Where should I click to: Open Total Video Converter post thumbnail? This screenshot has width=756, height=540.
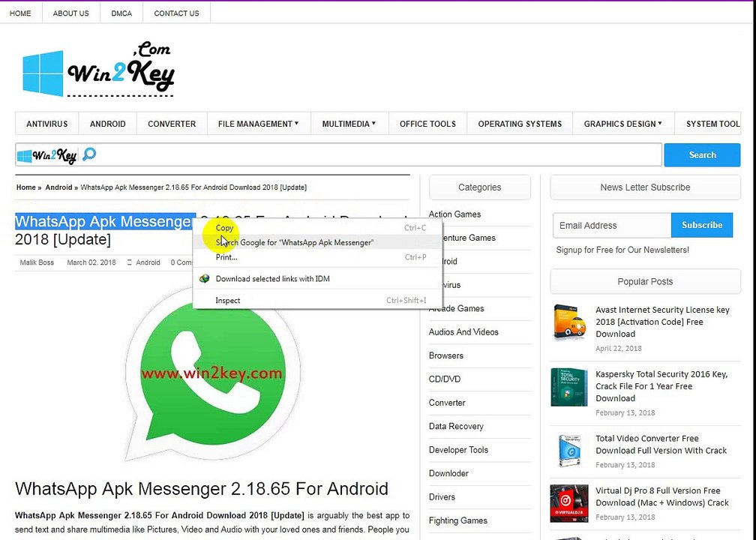569,450
